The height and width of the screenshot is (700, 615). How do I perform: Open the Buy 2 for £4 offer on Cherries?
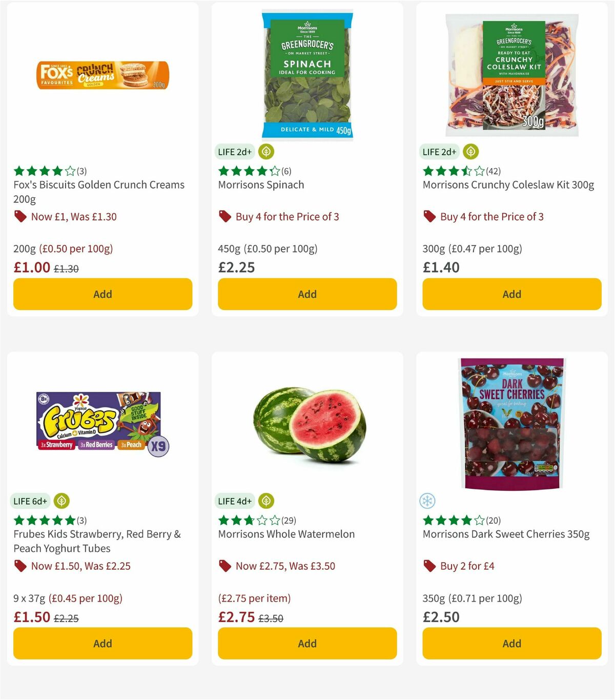[x=466, y=566]
